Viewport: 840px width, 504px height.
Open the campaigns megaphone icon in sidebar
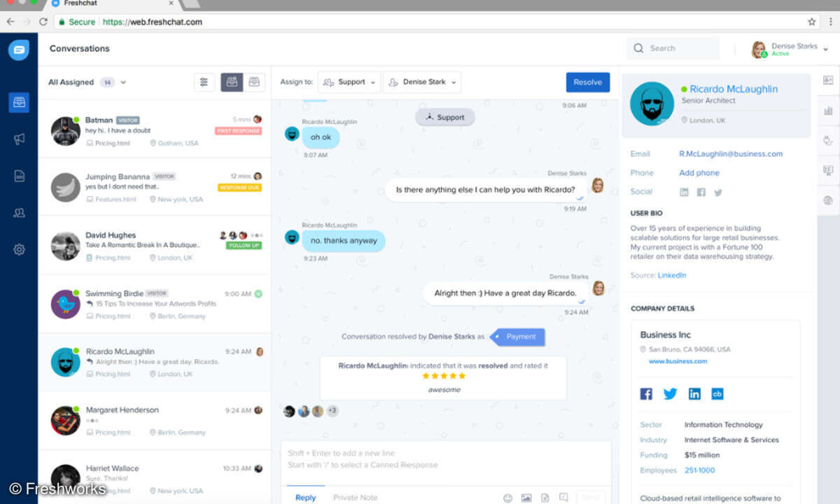coord(19,139)
